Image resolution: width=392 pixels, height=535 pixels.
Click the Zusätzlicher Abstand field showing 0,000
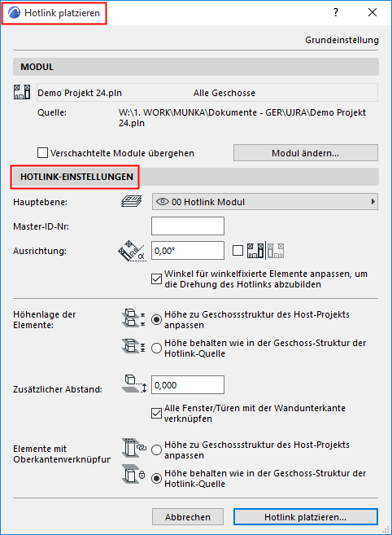[x=188, y=385]
